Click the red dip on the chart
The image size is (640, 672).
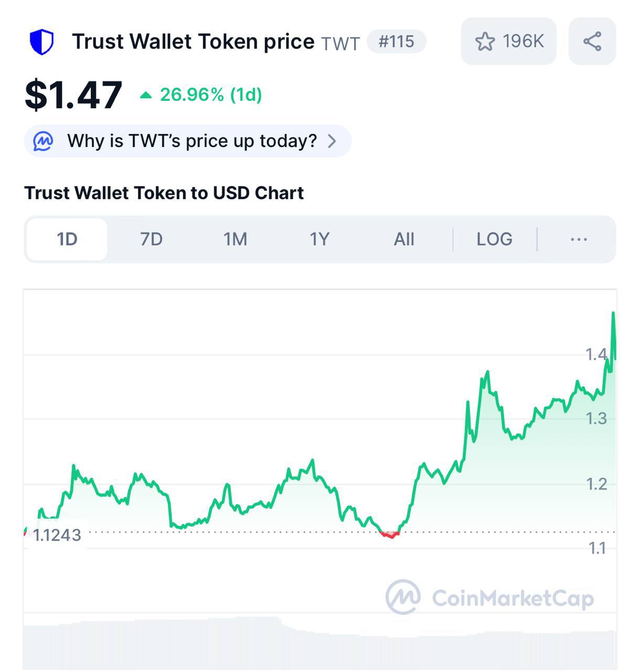[x=390, y=535]
